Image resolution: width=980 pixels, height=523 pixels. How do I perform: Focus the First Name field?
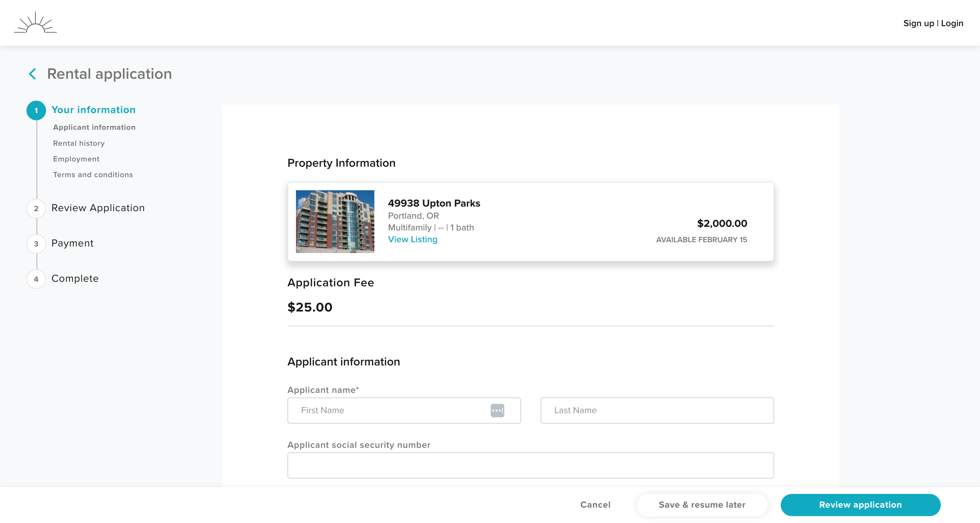[404, 410]
